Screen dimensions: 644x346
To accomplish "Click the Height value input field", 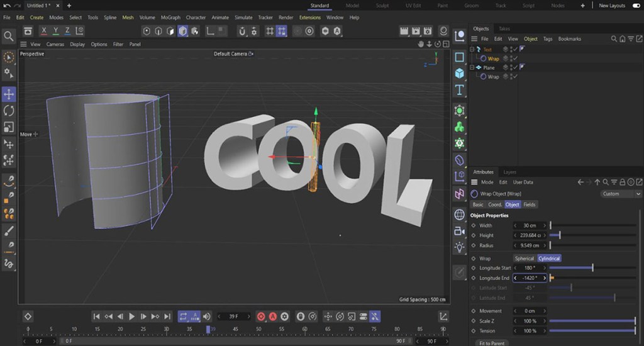I will [530, 235].
